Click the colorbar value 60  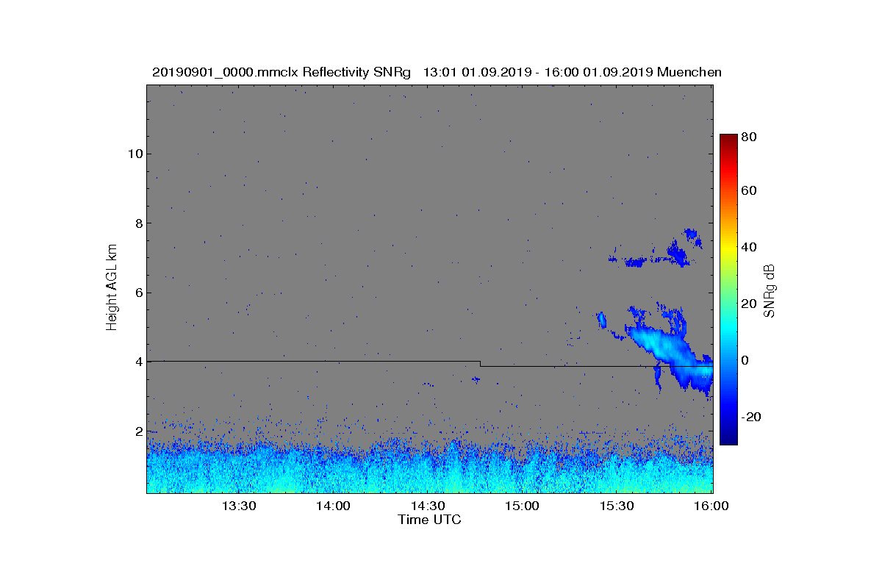(750, 191)
